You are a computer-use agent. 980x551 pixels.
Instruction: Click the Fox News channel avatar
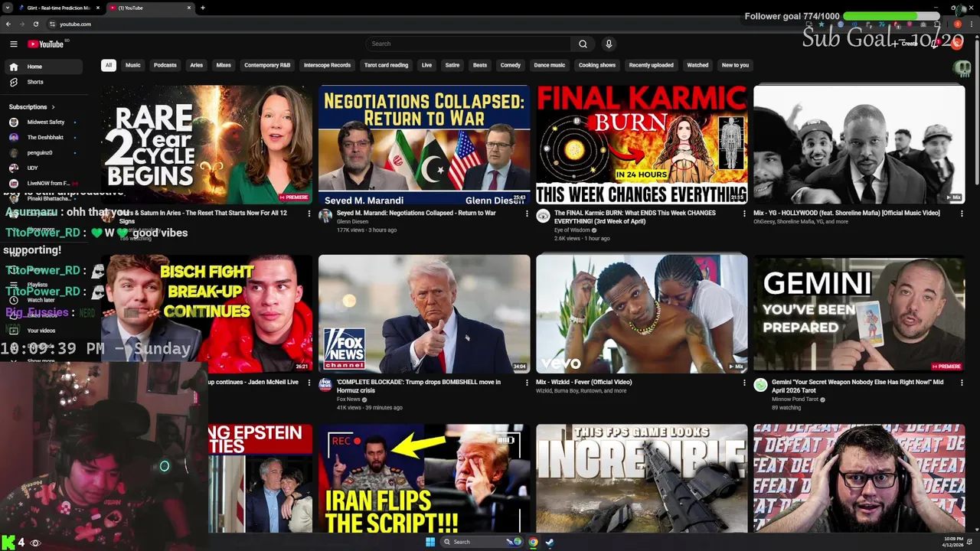325,386
